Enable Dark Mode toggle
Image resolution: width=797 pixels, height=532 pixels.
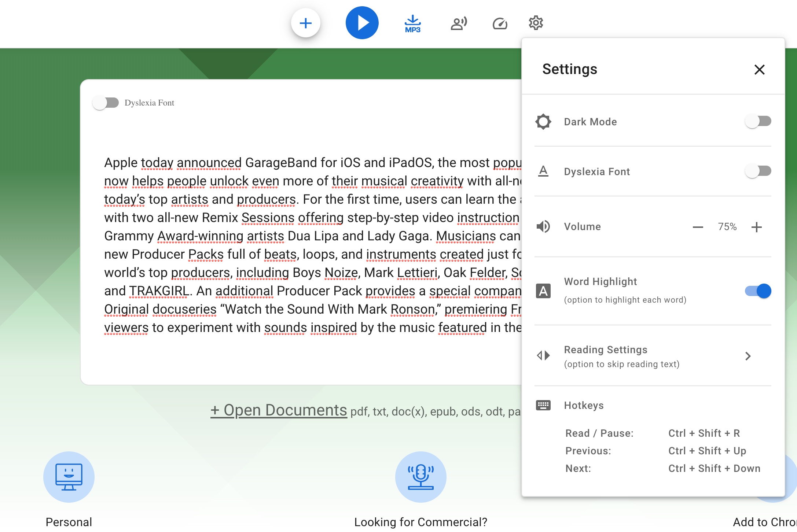(x=758, y=121)
